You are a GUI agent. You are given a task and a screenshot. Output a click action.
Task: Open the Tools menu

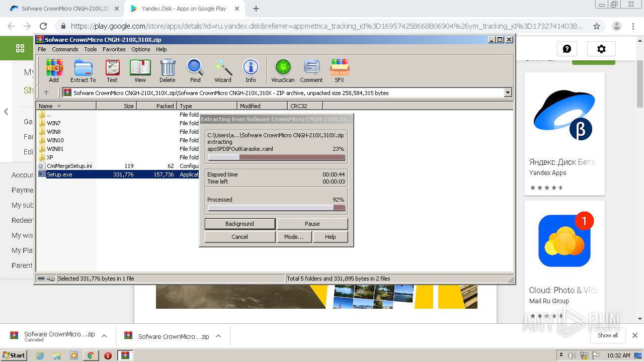pyautogui.click(x=91, y=49)
